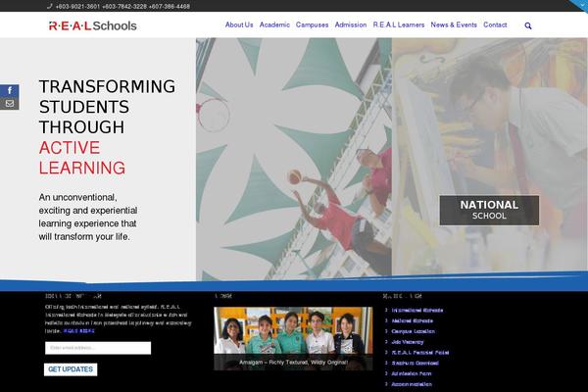Click the phone number +603-7842-3228
This screenshot has width=588, height=392.
(x=124, y=7)
